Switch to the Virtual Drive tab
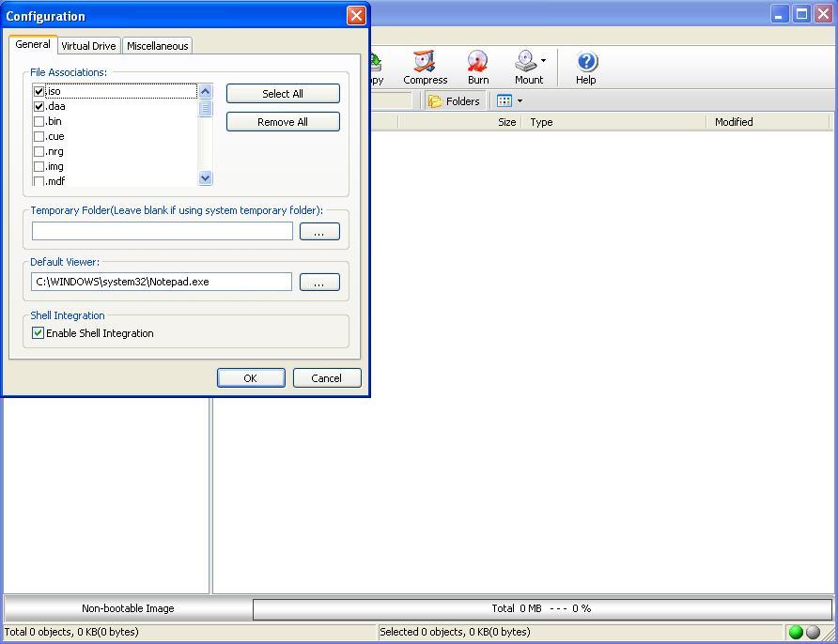838x644 pixels. pyautogui.click(x=88, y=45)
